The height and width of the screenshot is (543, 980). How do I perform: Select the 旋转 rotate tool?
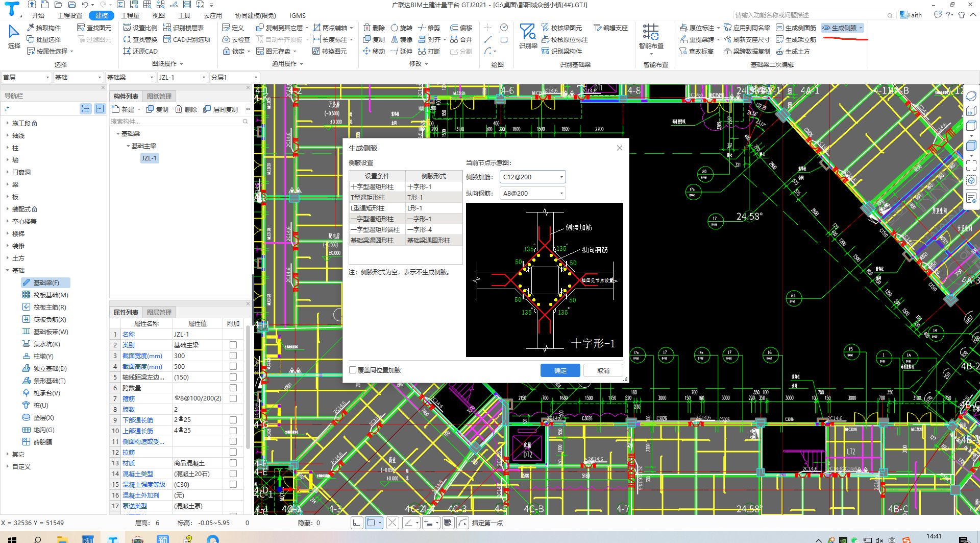[401, 28]
